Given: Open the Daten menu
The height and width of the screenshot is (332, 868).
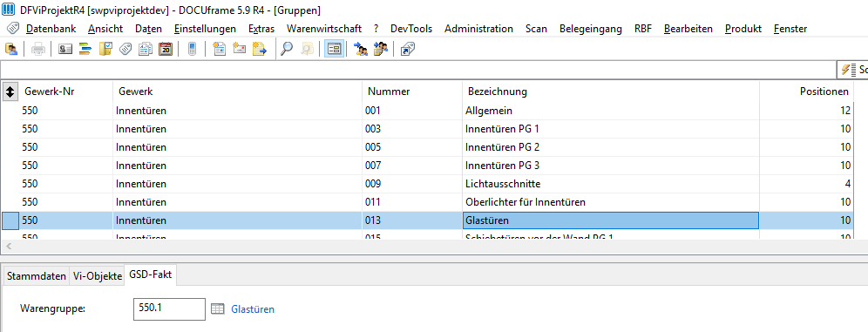Looking at the screenshot, I should pyautogui.click(x=148, y=29).
